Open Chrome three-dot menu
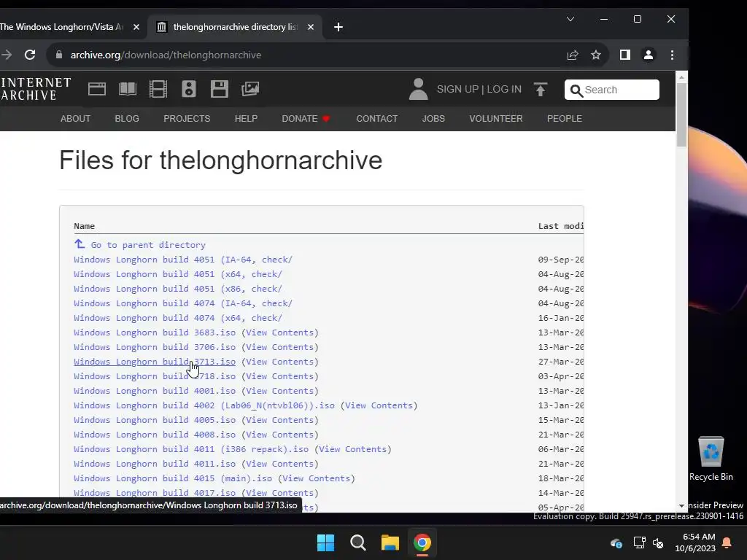 (672, 55)
